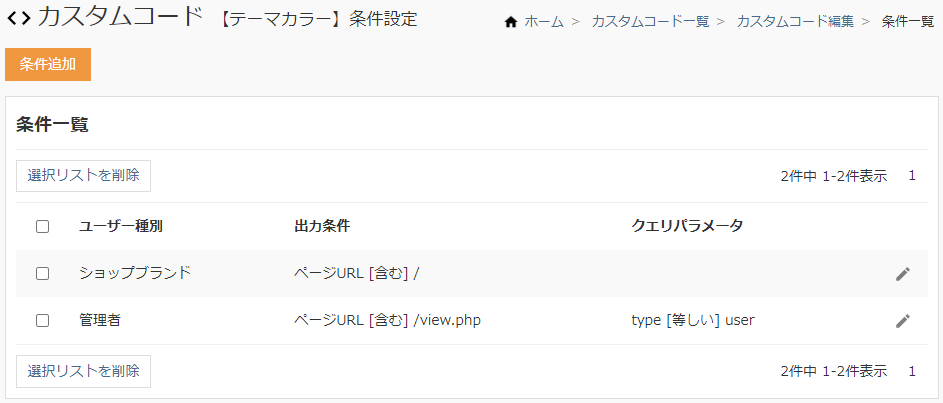943x403 pixels.
Task: Click the edit pencil for 管理者 row
Action: 903,321
